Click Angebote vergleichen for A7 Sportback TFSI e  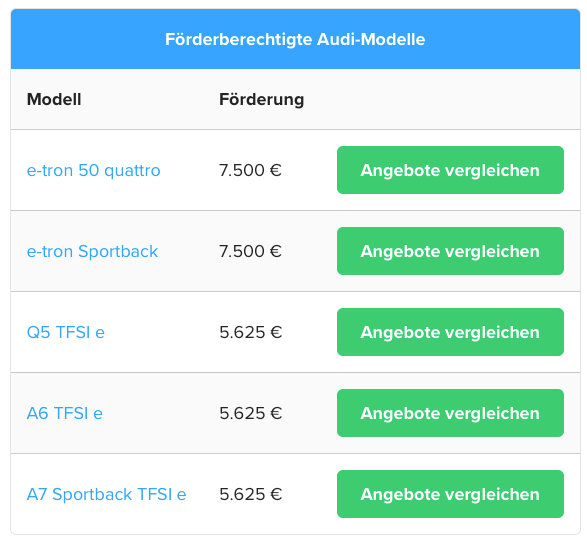450,494
